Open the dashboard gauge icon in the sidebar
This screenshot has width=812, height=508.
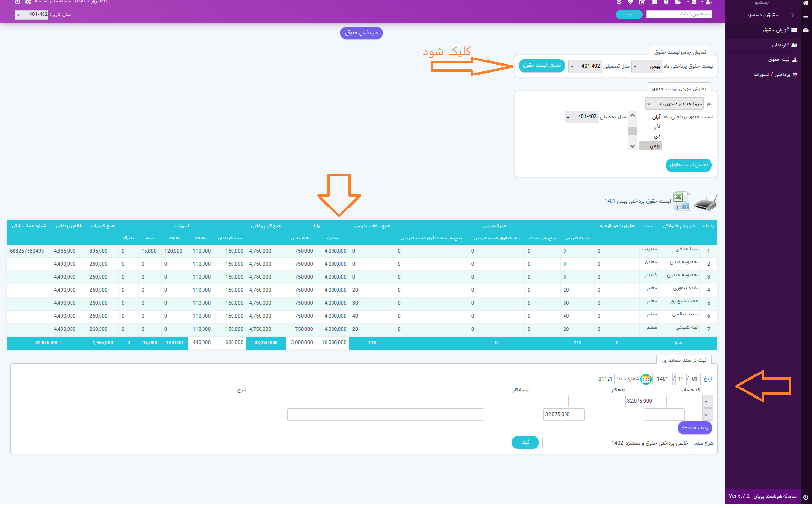(x=806, y=30)
